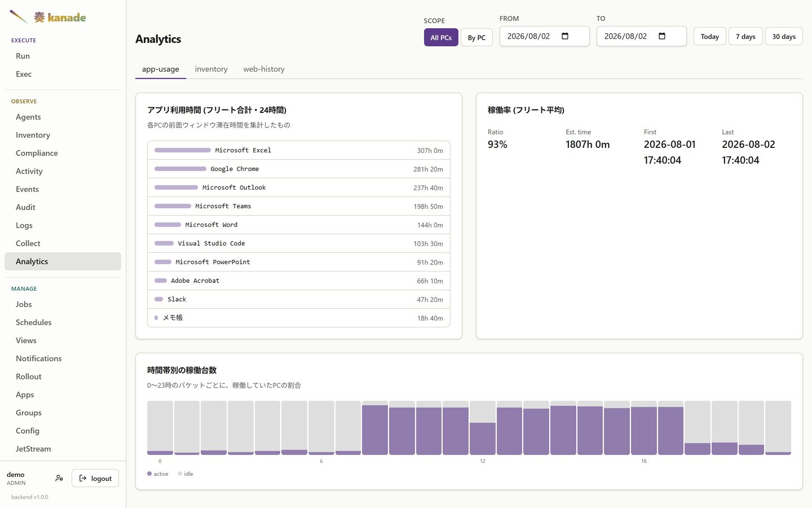This screenshot has width=812, height=508.
Task: Set range to 30 days
Action: pos(784,36)
